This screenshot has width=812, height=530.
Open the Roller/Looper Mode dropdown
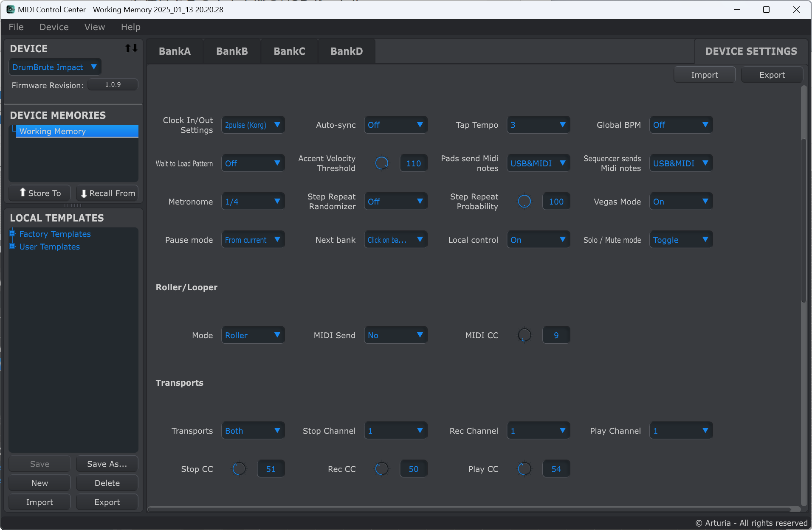[253, 335]
